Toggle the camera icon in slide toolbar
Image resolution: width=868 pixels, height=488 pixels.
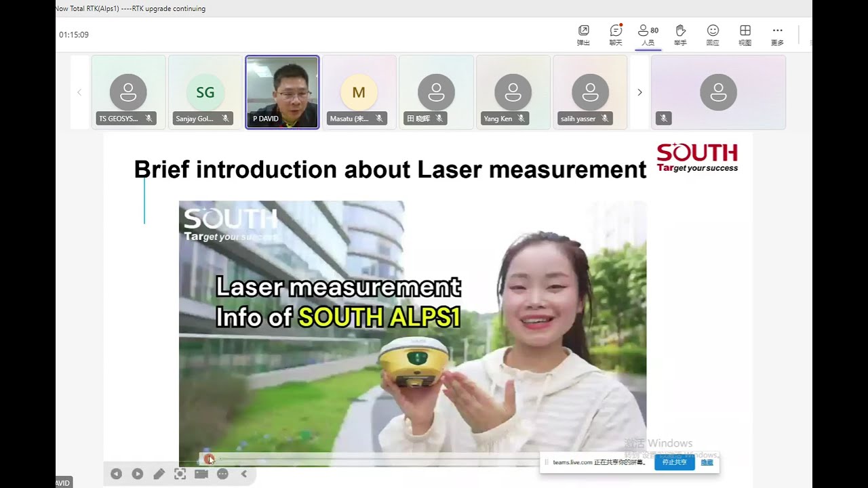[201, 474]
